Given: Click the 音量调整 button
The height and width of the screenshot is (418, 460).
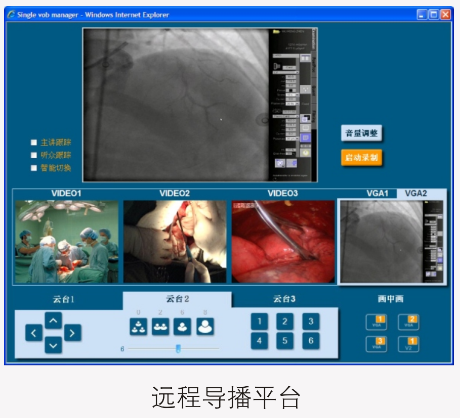Looking at the screenshot, I should tap(362, 133).
